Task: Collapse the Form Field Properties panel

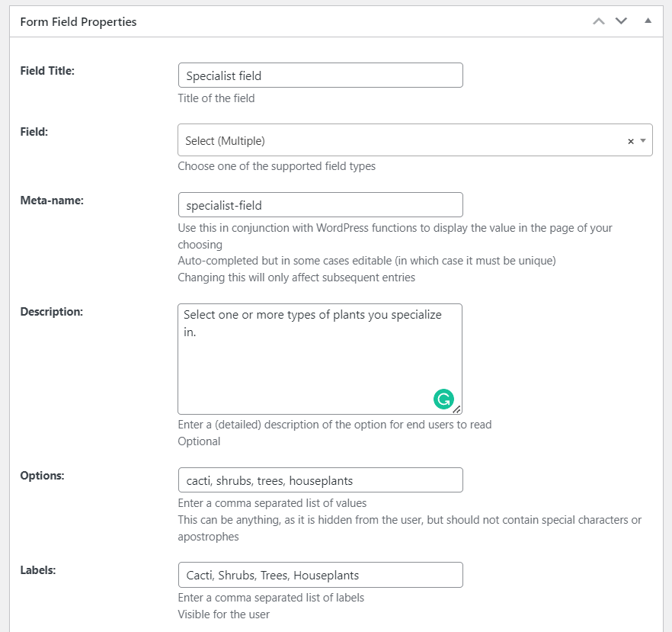Action: [648, 21]
